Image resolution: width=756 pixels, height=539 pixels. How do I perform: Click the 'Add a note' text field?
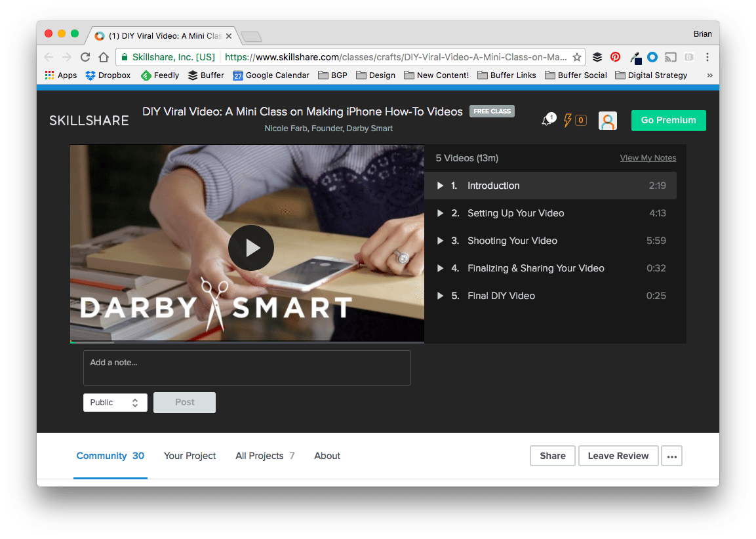[x=247, y=367]
